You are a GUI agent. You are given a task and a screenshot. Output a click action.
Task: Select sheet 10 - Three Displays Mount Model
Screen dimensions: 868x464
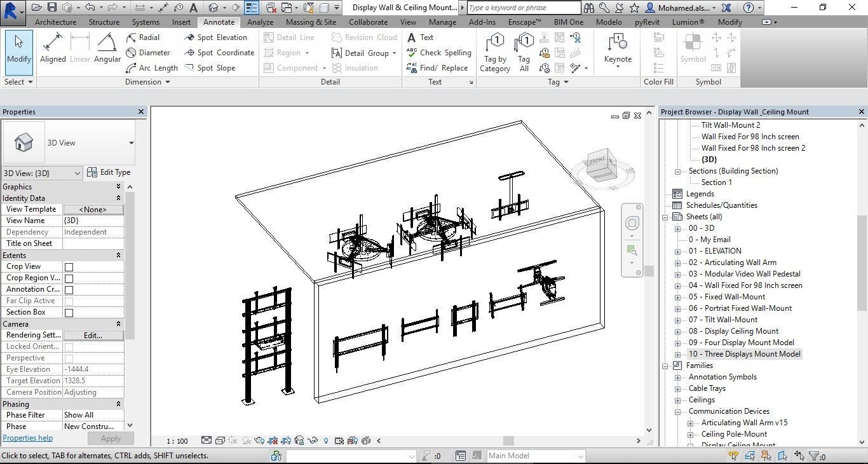tap(744, 354)
